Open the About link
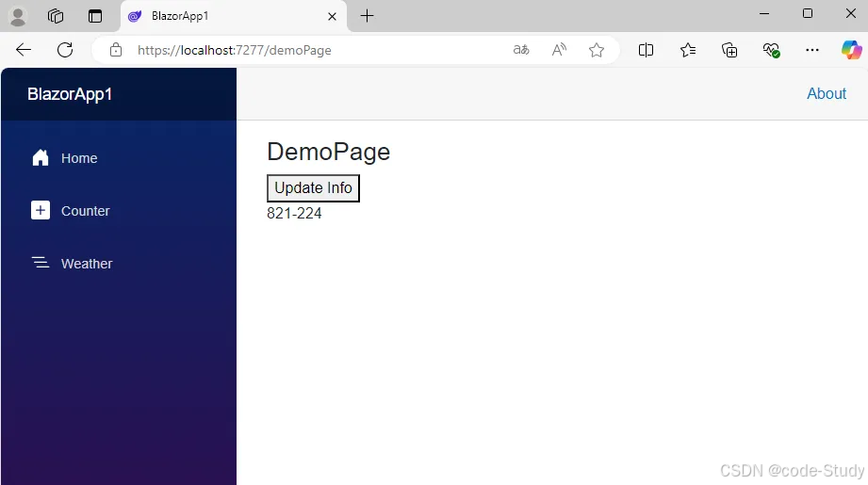The height and width of the screenshot is (485, 868). coord(826,93)
